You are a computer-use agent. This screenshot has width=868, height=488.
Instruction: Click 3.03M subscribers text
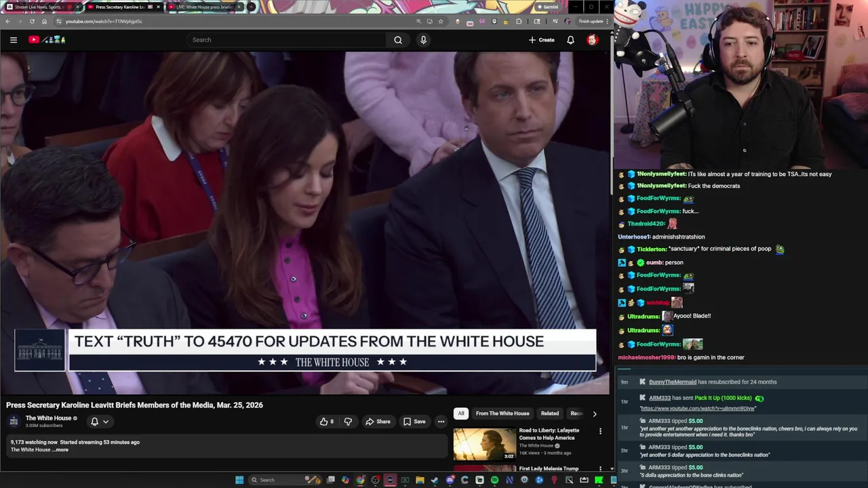(x=44, y=426)
